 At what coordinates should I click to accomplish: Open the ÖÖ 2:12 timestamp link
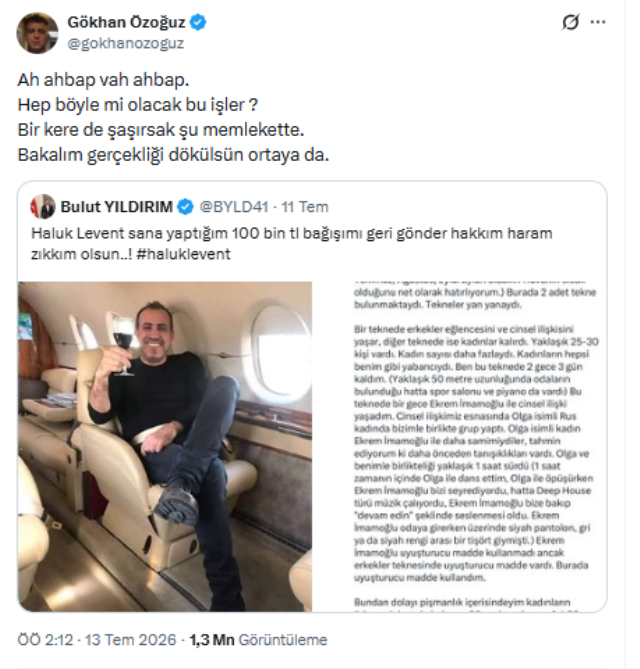[45, 640]
